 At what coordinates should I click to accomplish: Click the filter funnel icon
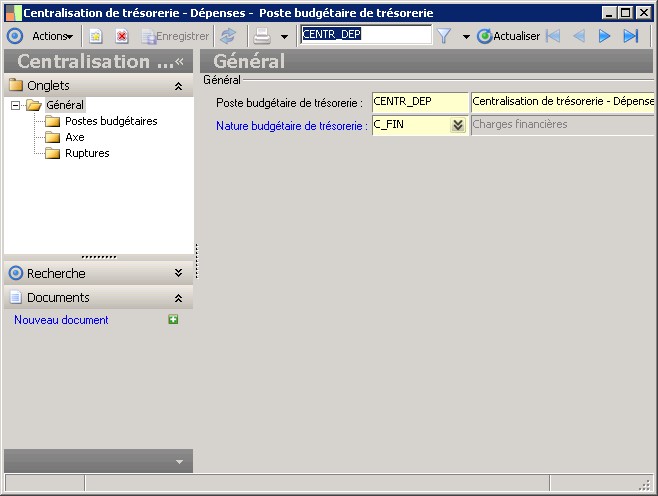coord(444,36)
